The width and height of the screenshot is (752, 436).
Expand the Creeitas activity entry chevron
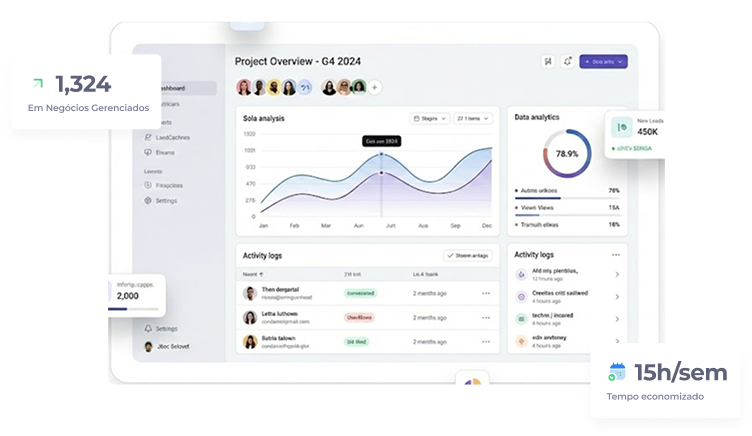pyautogui.click(x=617, y=297)
